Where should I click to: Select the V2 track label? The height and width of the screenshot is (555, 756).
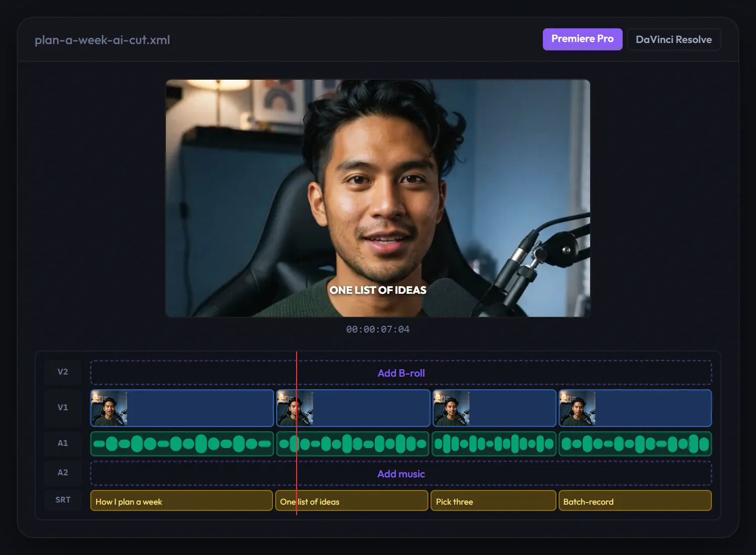(x=63, y=372)
